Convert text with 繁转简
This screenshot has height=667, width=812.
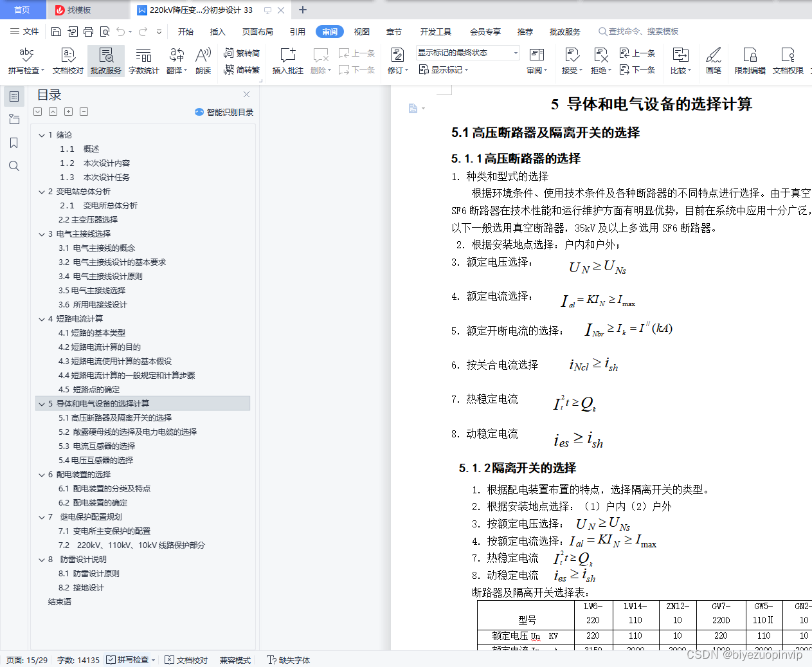click(x=242, y=53)
